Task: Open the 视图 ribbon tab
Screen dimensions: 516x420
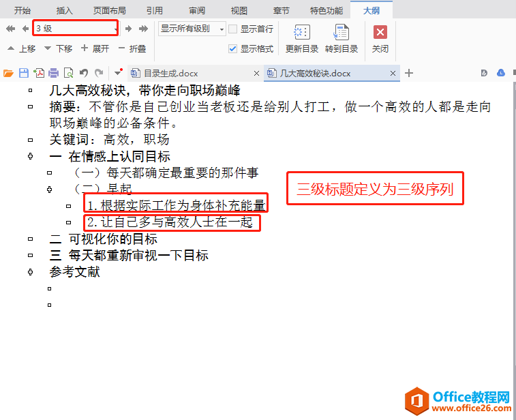Action: coord(239,10)
